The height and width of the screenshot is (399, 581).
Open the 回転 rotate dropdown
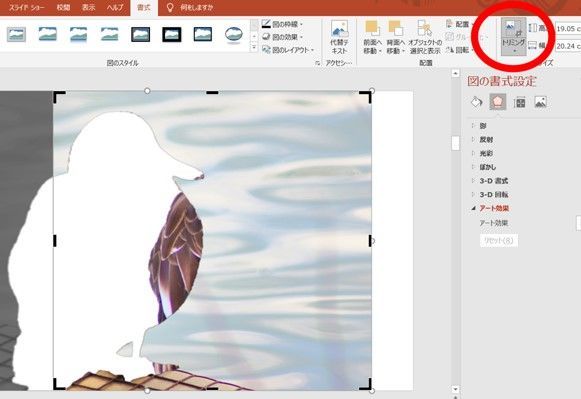(x=459, y=50)
